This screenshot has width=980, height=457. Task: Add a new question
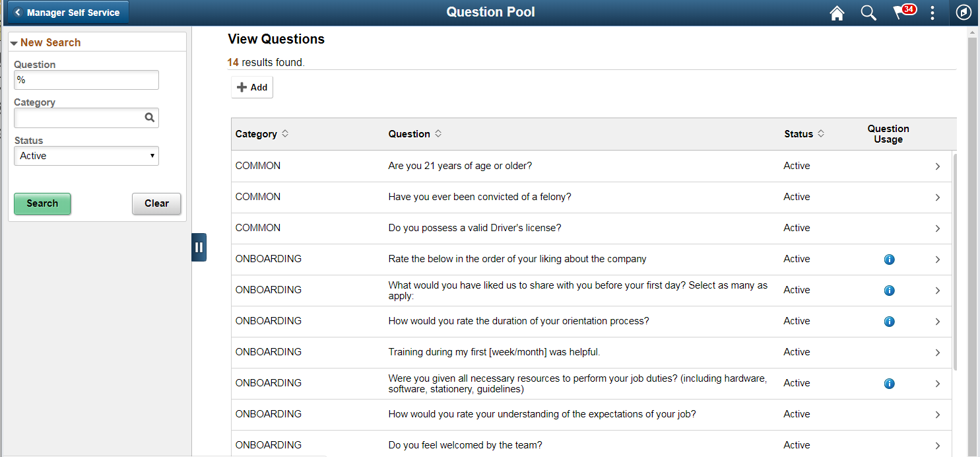tap(252, 87)
